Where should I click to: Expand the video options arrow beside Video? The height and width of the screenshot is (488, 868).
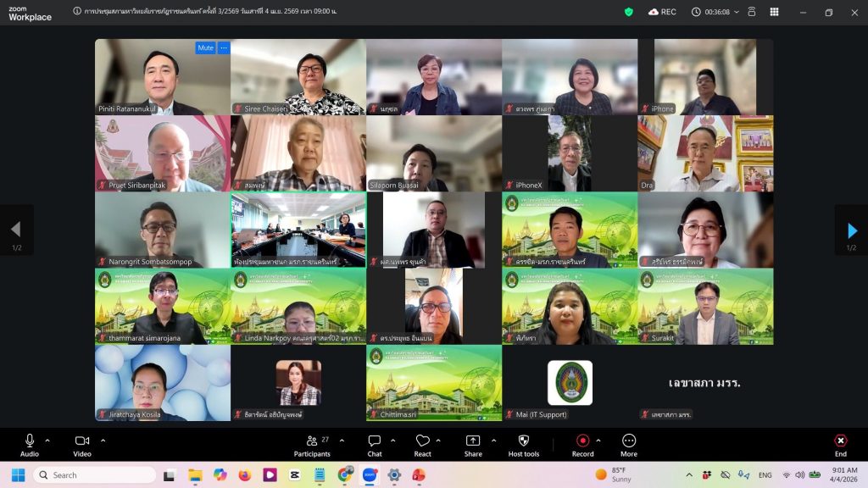pos(103,440)
